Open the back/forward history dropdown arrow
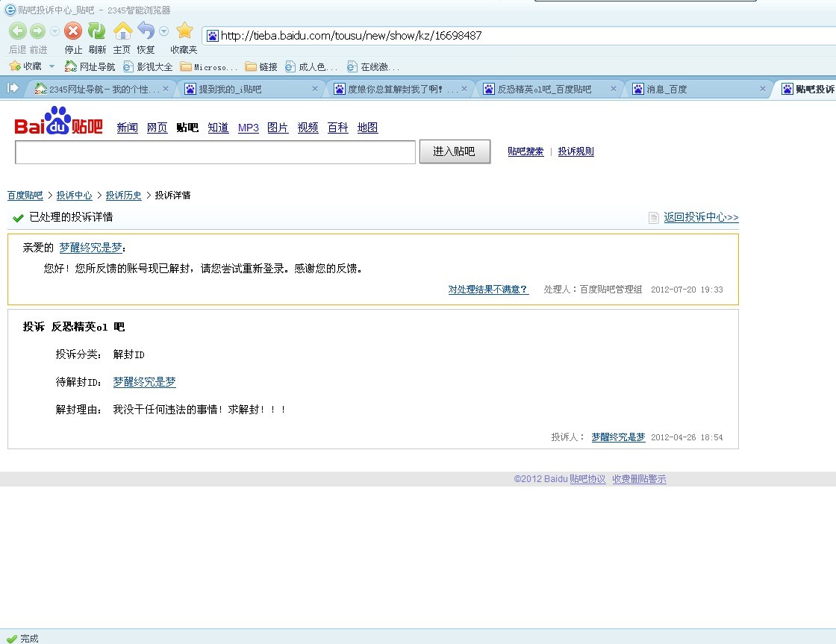Image resolution: width=836 pixels, height=644 pixels. [x=54, y=31]
